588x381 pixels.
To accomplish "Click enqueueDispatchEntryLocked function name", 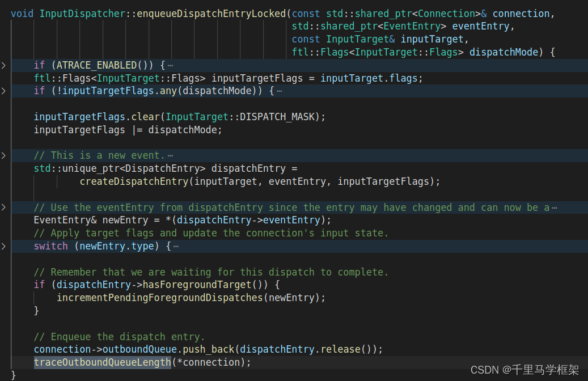I will (211, 14).
